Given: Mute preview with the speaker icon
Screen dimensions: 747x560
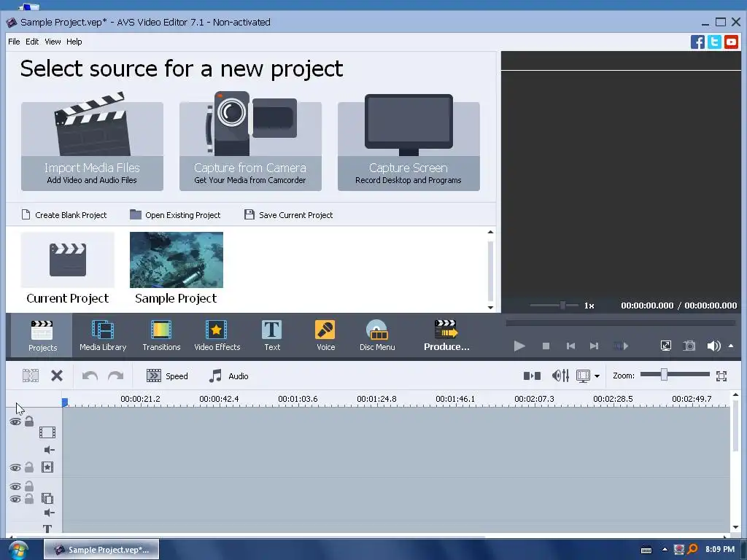Looking at the screenshot, I should point(713,346).
